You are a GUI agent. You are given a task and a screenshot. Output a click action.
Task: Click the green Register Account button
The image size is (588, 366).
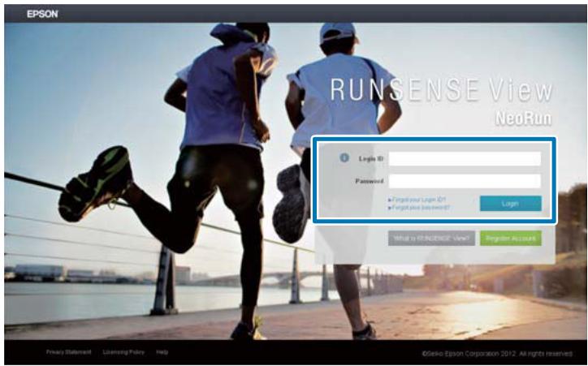[510, 239]
